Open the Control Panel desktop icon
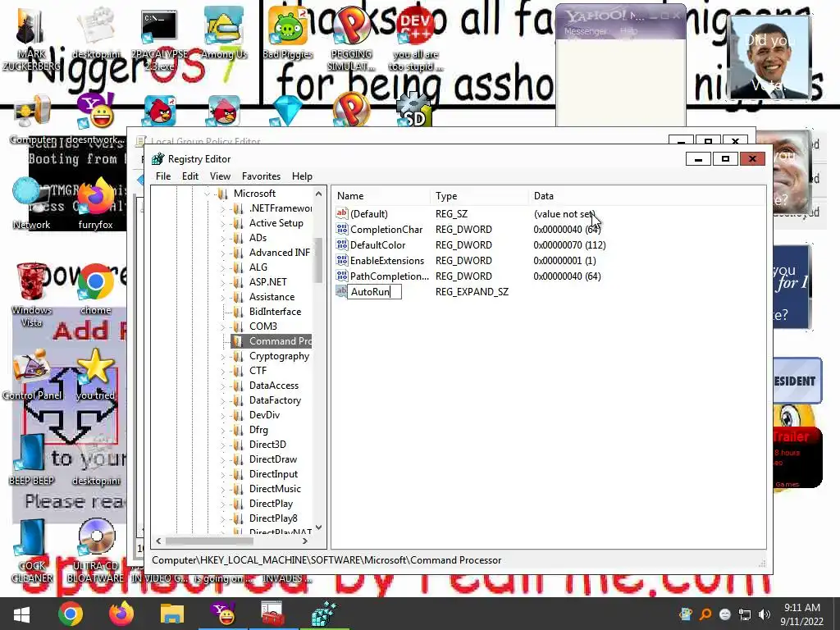 point(32,375)
